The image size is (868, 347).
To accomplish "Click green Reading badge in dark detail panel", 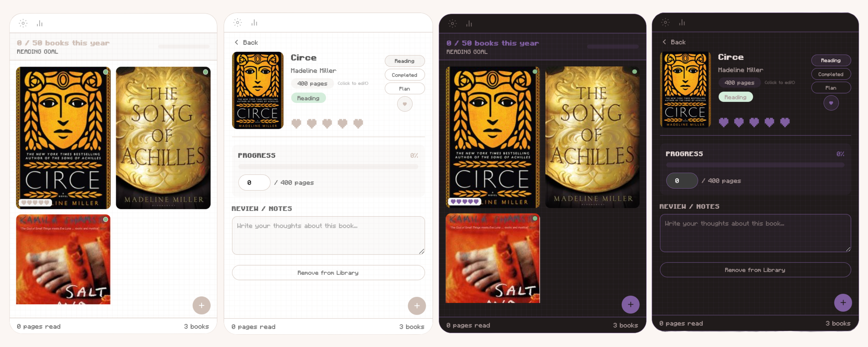I will (736, 97).
